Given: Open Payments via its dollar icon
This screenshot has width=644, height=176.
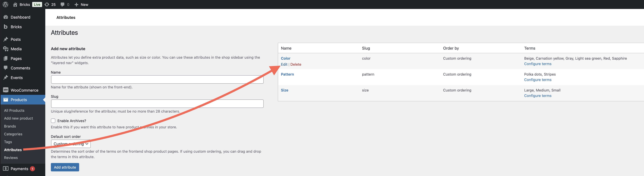Looking at the screenshot, I should tap(6, 168).
